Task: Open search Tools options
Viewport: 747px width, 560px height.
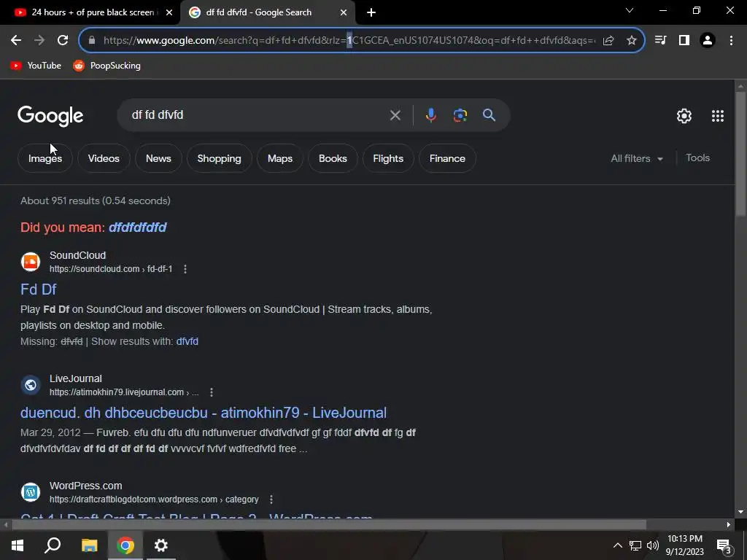Action: point(697,158)
